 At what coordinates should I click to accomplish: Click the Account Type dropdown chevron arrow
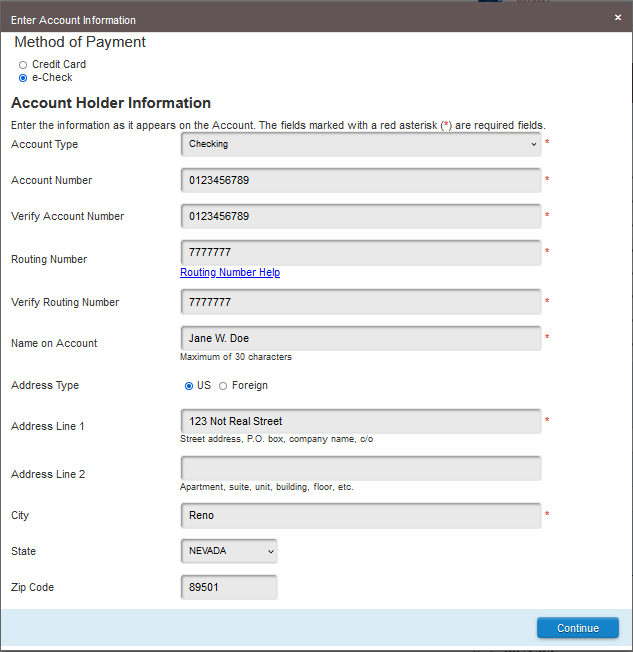point(534,144)
